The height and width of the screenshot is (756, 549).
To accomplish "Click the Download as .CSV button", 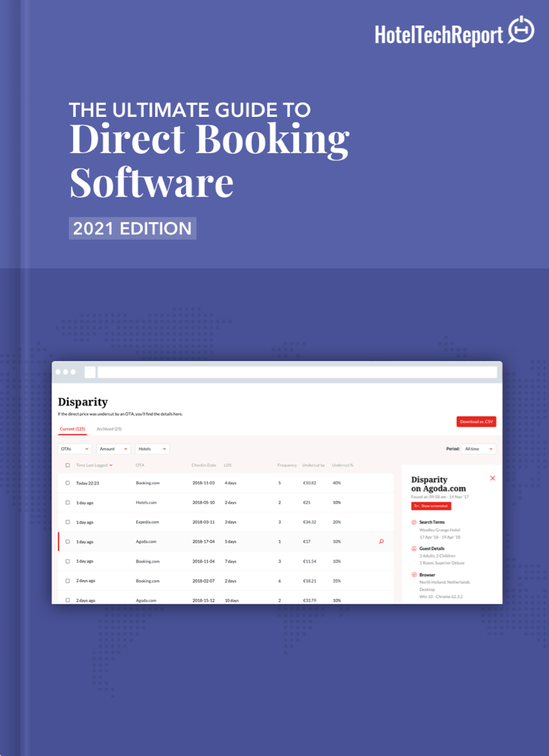I will pyautogui.click(x=477, y=422).
